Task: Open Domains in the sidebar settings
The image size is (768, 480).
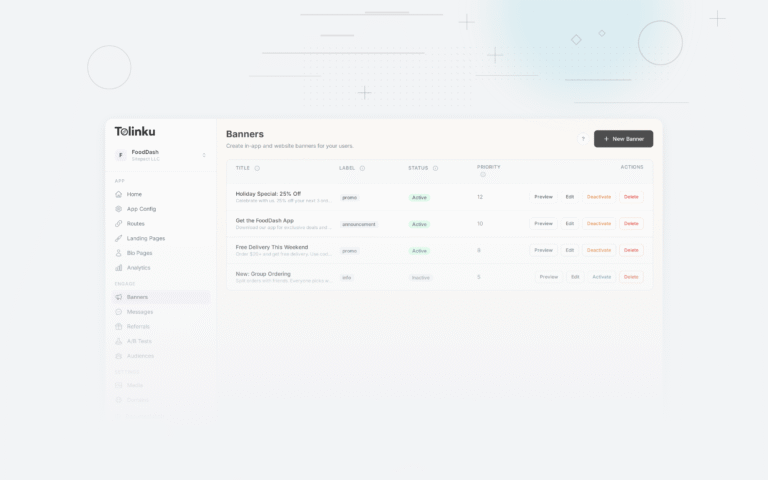Action: [x=137, y=400]
